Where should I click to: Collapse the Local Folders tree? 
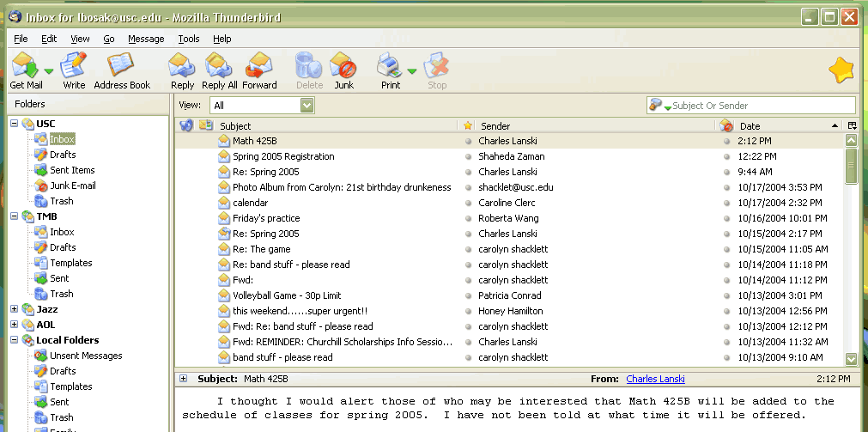tap(15, 340)
